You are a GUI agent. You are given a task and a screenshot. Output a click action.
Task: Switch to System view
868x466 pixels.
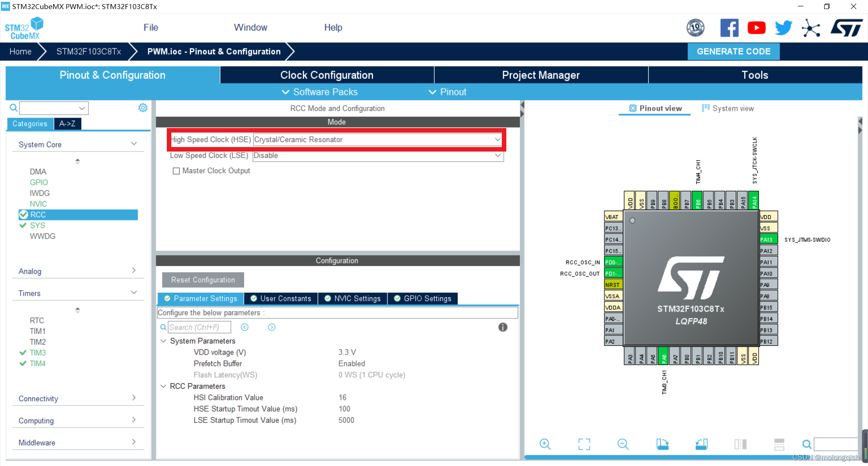728,108
